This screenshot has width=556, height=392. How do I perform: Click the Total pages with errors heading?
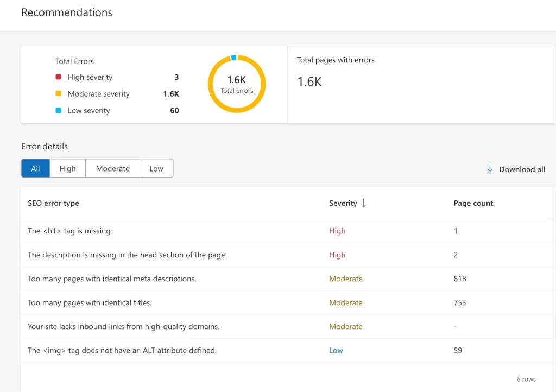[336, 60]
